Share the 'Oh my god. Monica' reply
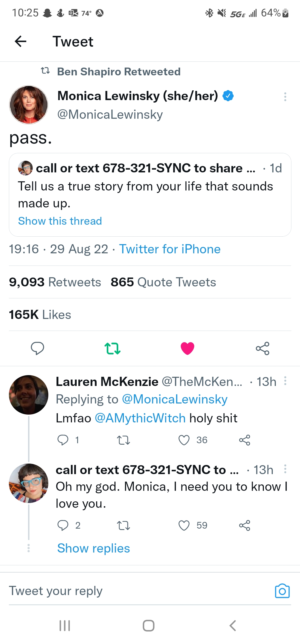 [x=244, y=525]
